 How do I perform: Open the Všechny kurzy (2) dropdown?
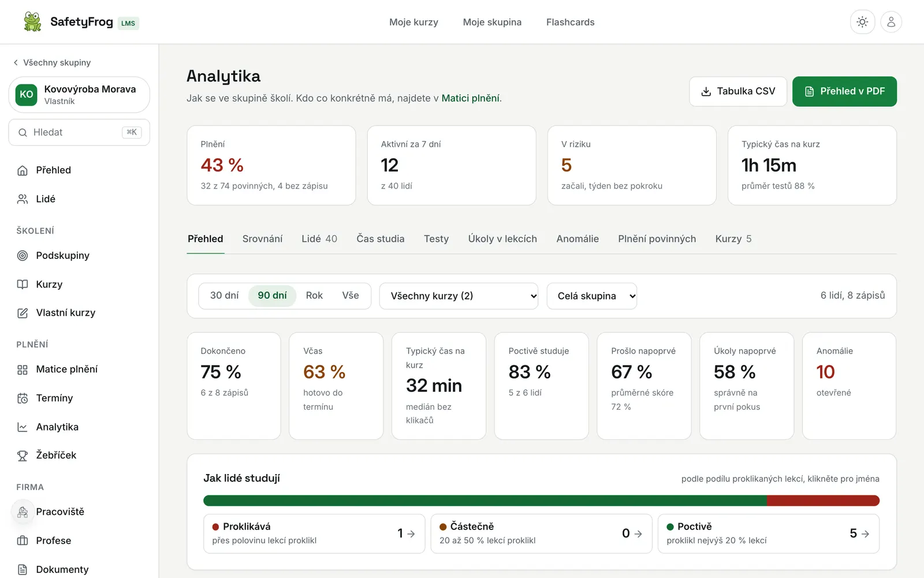click(459, 296)
